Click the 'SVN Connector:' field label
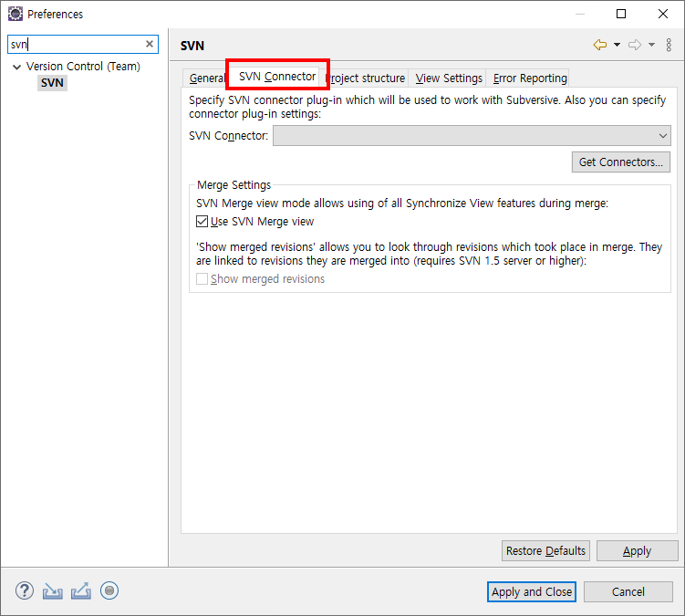Screen dimensions: 685x616 click(228, 136)
